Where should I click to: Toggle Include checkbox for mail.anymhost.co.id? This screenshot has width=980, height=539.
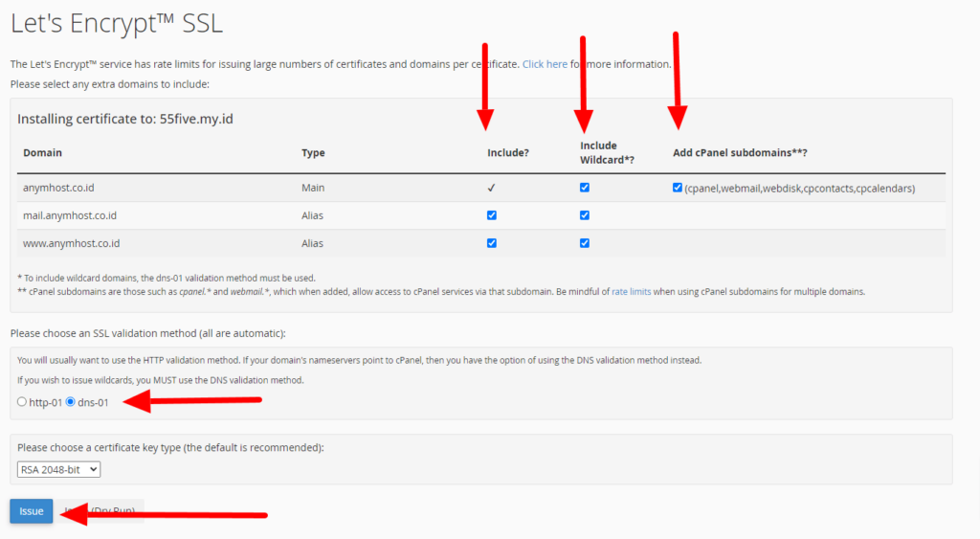[492, 215]
